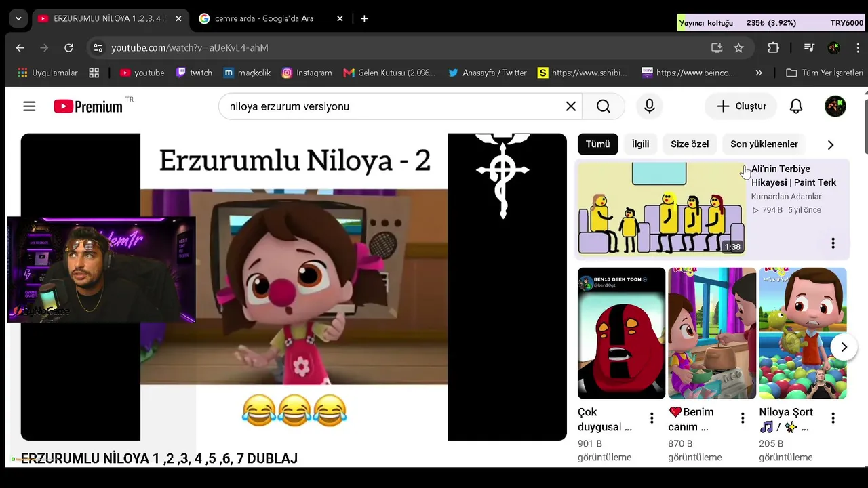Open the Chrome profile avatar in the toolbar

pyautogui.click(x=834, y=47)
